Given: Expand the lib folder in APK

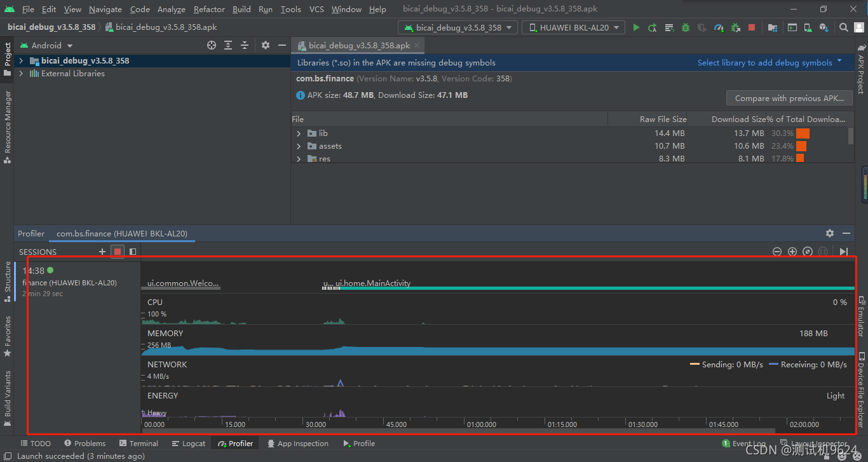Looking at the screenshot, I should [299, 133].
